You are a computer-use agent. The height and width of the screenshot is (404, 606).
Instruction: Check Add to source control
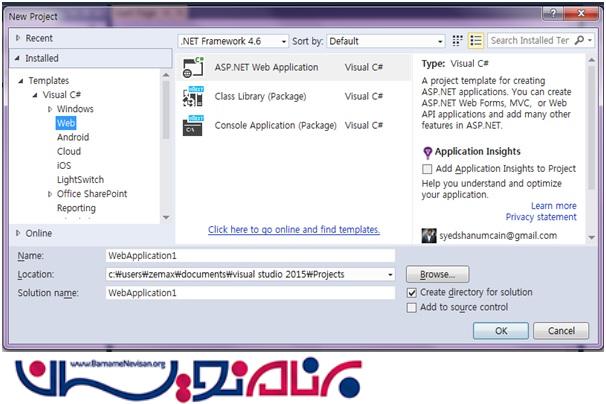(412, 307)
